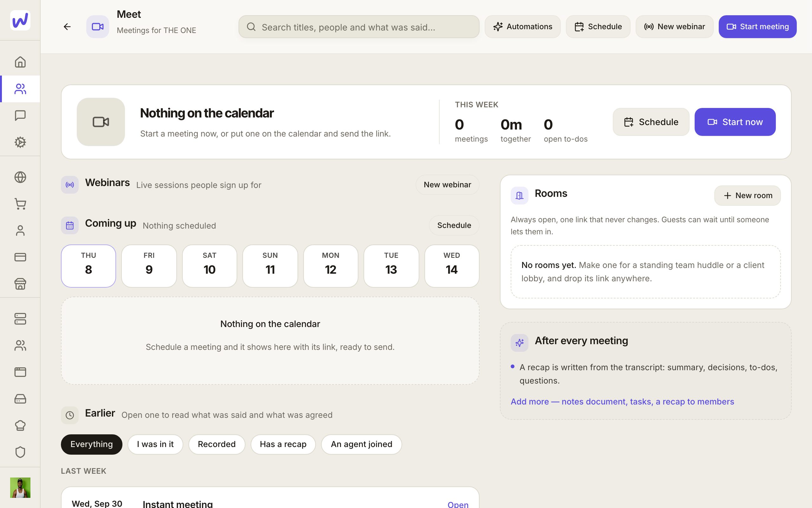This screenshot has height=508, width=812.
Task: Open the browser window sidebar icon
Action: click(x=20, y=372)
